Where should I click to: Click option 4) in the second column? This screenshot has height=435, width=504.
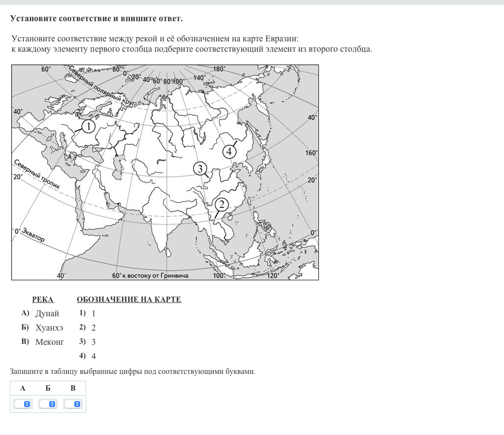pos(88,356)
